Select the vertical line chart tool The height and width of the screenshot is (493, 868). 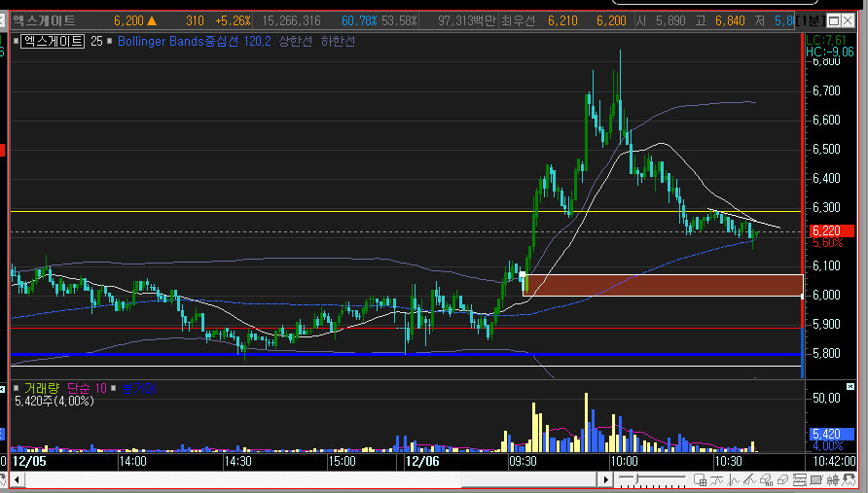click(733, 479)
